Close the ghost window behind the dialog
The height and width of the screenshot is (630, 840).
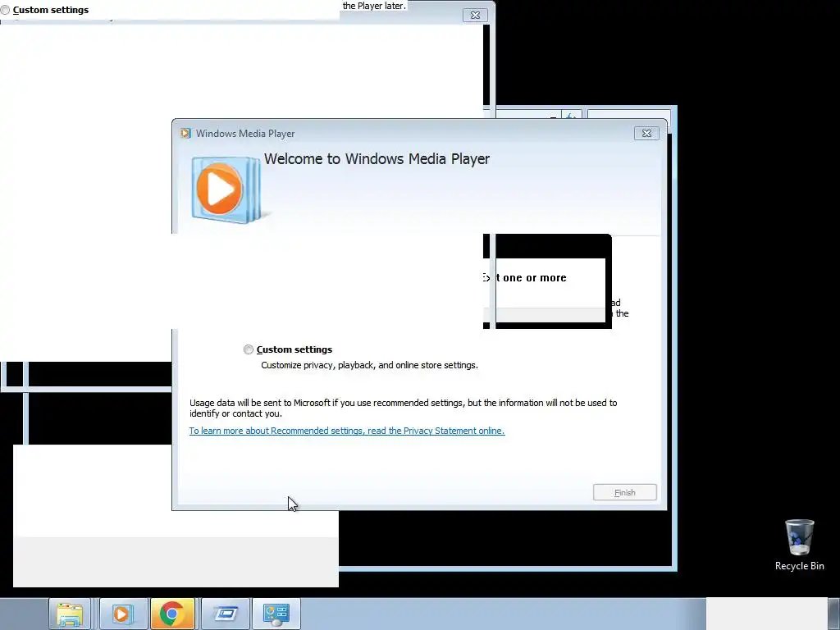click(475, 15)
